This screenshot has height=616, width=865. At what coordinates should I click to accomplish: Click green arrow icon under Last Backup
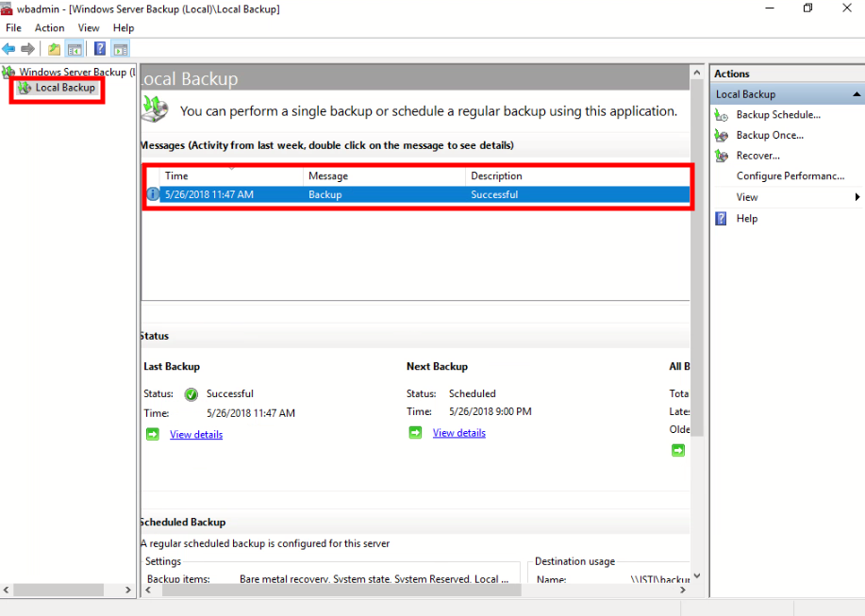(153, 435)
